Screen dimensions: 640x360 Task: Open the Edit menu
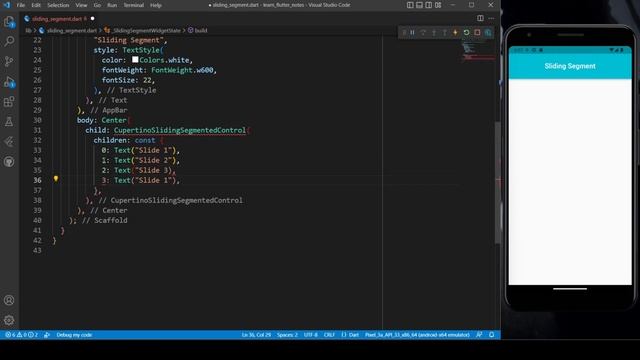(x=36, y=5)
